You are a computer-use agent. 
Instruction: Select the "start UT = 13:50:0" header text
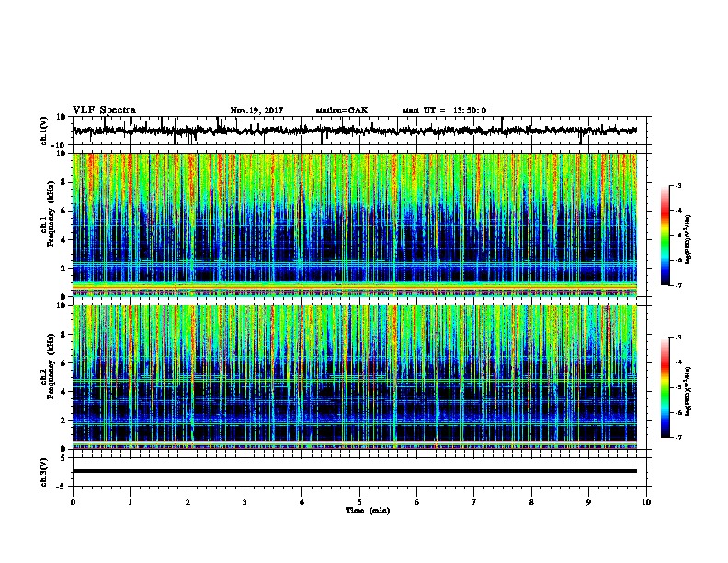(444, 110)
